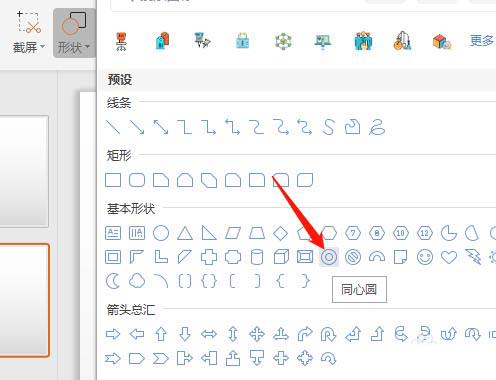Select the trapezoid shape

(x=257, y=233)
